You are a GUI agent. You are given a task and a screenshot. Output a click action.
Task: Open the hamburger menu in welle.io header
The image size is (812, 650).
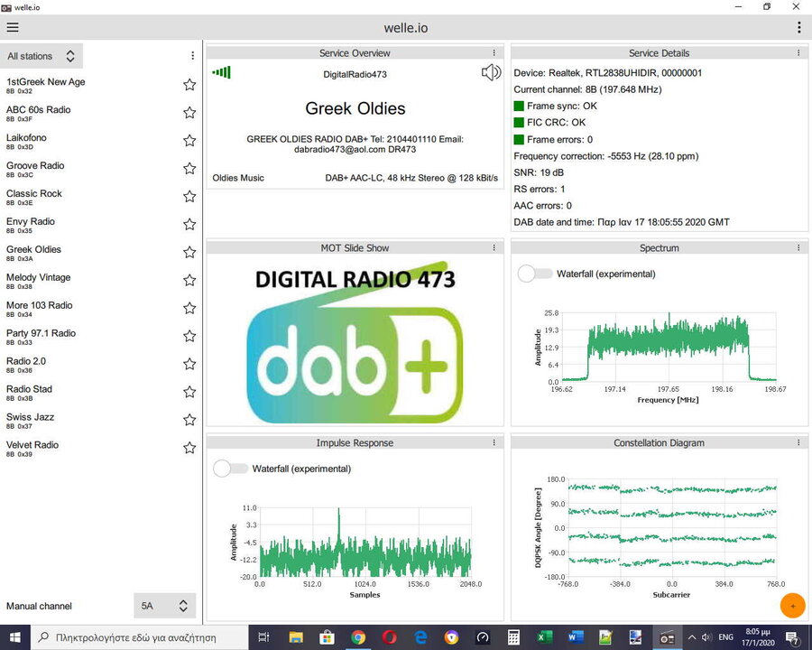[13, 27]
